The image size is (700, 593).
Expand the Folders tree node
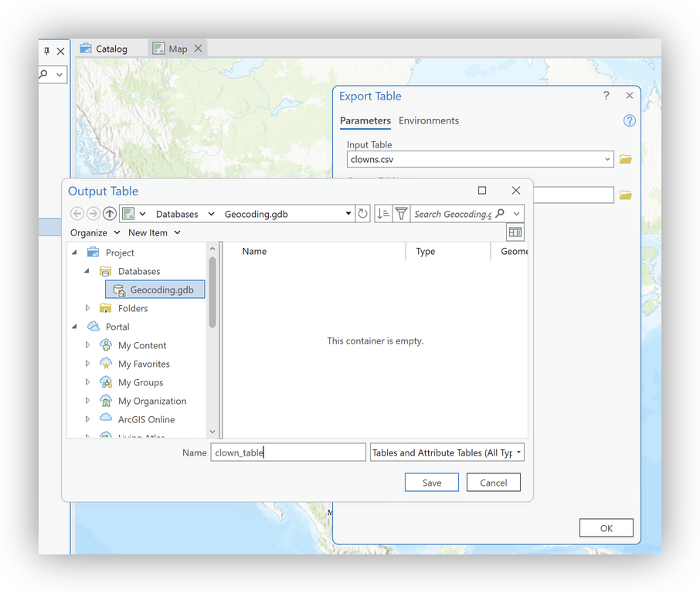click(x=87, y=308)
